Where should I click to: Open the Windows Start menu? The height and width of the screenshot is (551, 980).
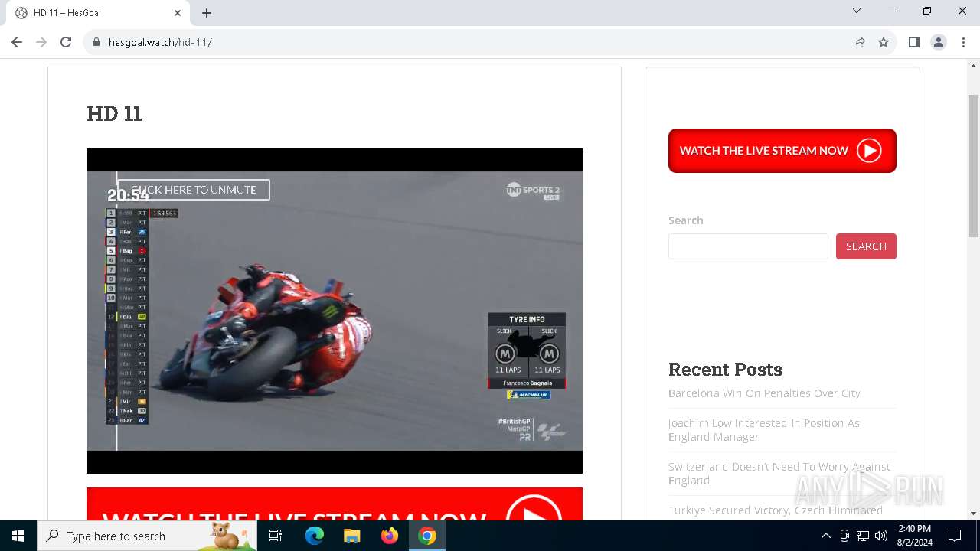[x=18, y=536]
